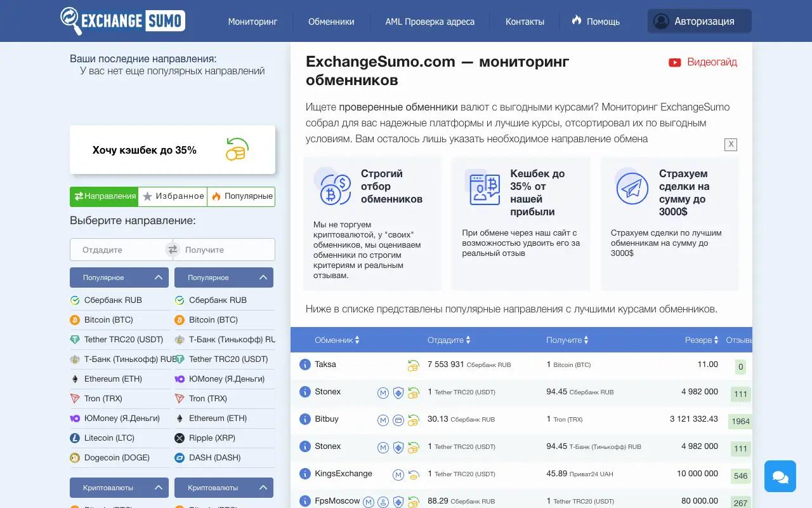Open info icon for Taksa exchanger
This screenshot has width=812, height=508.
coord(305,364)
